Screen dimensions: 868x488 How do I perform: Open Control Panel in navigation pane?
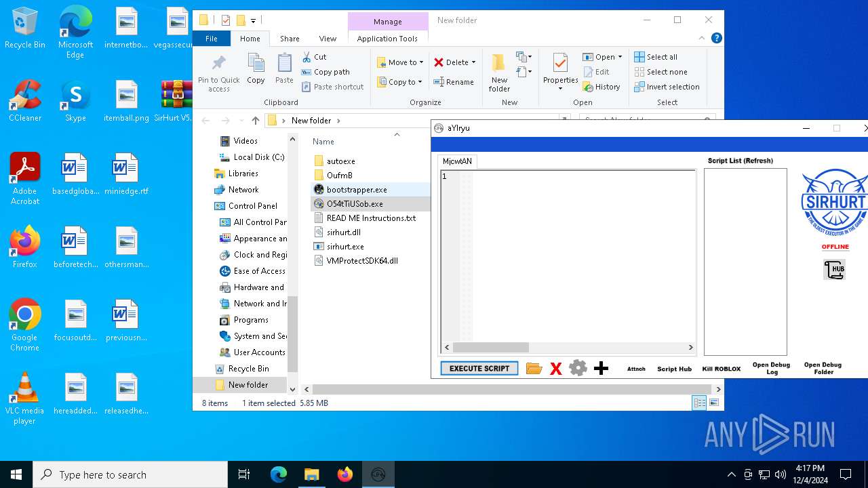[x=253, y=206]
